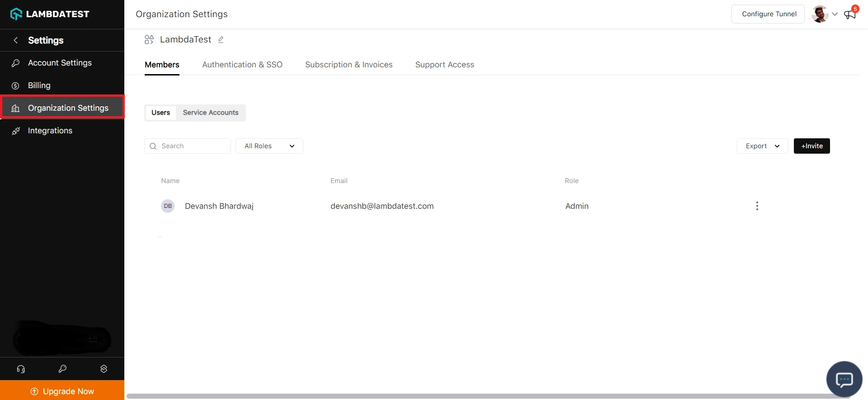Click the hexagon icon at sidebar bottom

coord(104,369)
